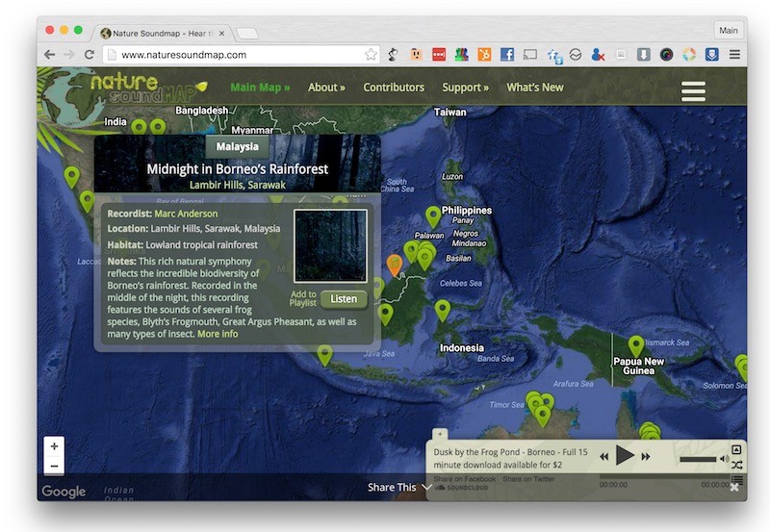Click the gray download arrow extension icon
The height and width of the screenshot is (532, 770).
[643, 55]
